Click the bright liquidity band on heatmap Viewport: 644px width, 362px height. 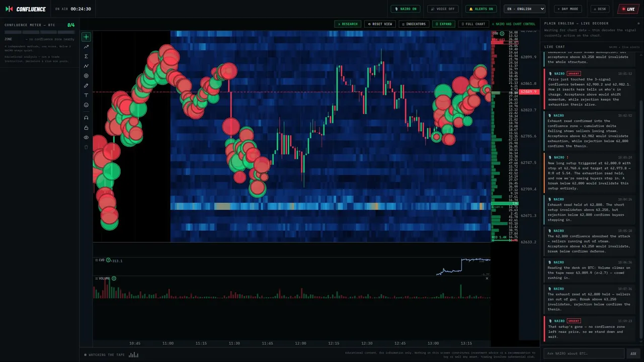pos(330,206)
